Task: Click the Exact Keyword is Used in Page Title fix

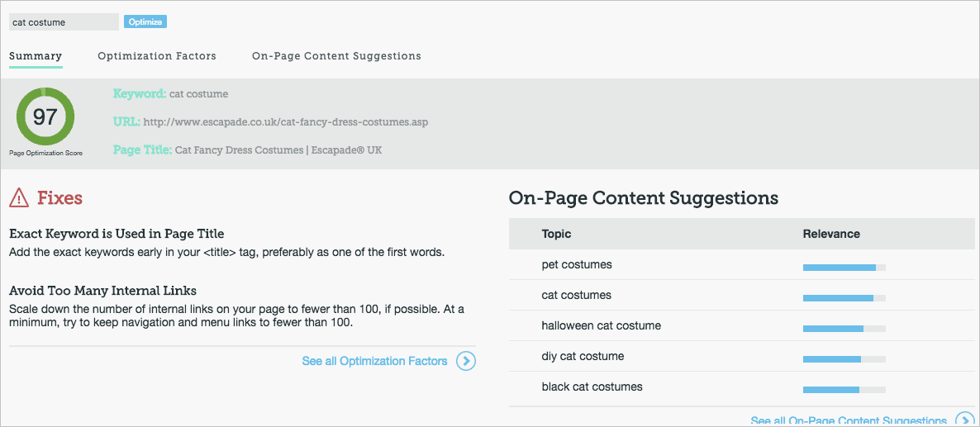Action: (117, 234)
